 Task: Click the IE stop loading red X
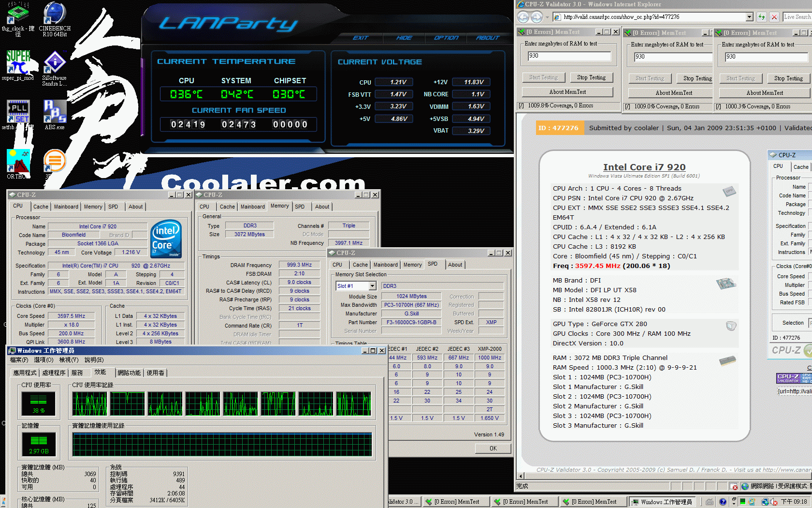click(774, 17)
